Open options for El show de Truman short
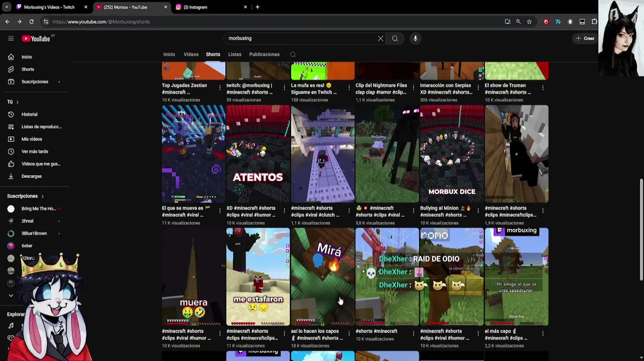 pyautogui.click(x=543, y=88)
